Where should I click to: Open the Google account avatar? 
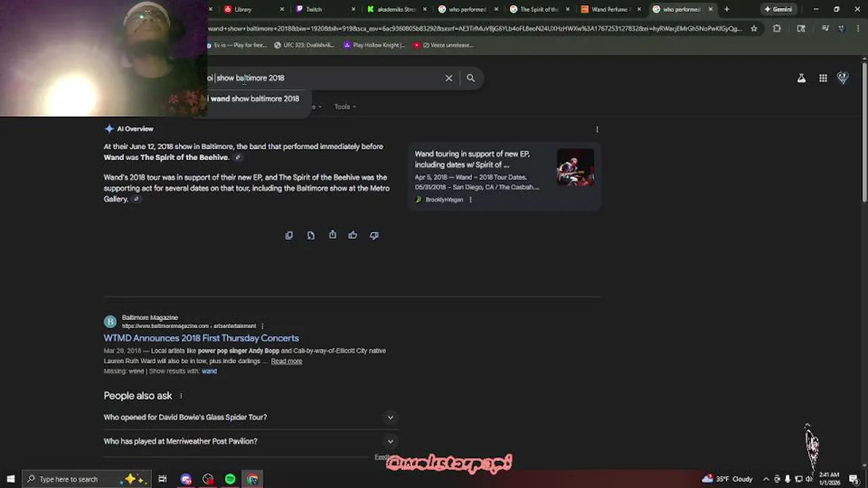coord(843,78)
